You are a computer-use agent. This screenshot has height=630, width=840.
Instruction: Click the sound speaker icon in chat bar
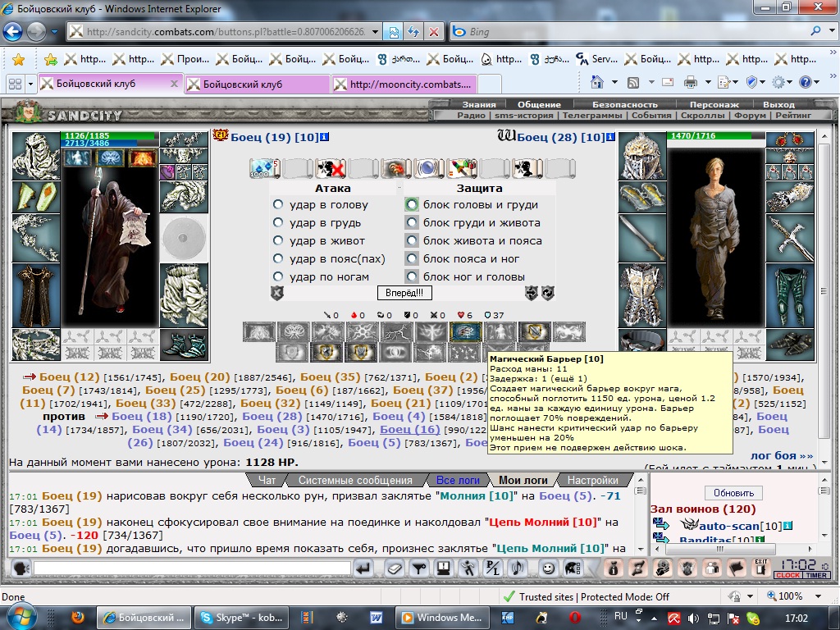pyautogui.click(x=518, y=568)
